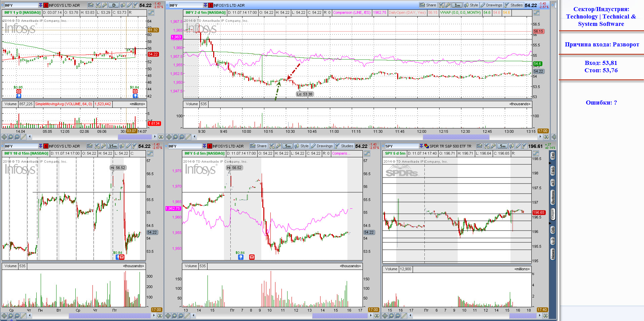
Task: Open pencil drawings icon on SPY chart
Action: pos(518,146)
